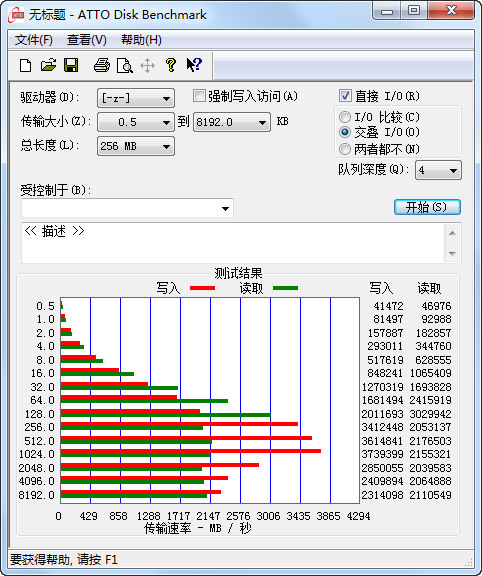Open About via yellow question mark icon
482x576 pixels.
[x=171, y=65]
